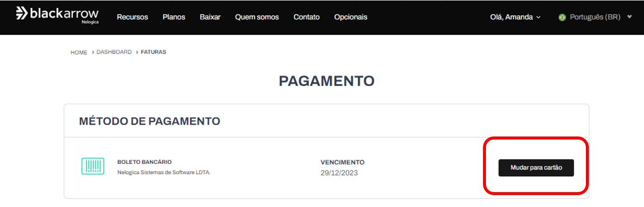The height and width of the screenshot is (207, 644).
Task: Click the Brazil flag icon
Action: click(x=562, y=17)
